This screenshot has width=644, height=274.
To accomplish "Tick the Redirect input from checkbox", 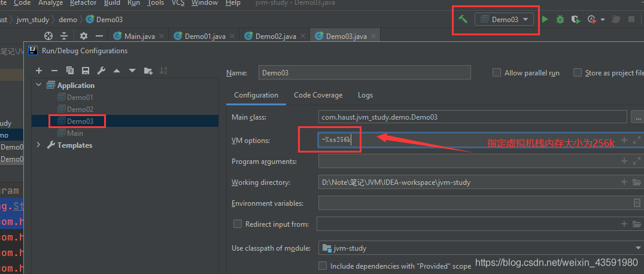I will click(238, 224).
